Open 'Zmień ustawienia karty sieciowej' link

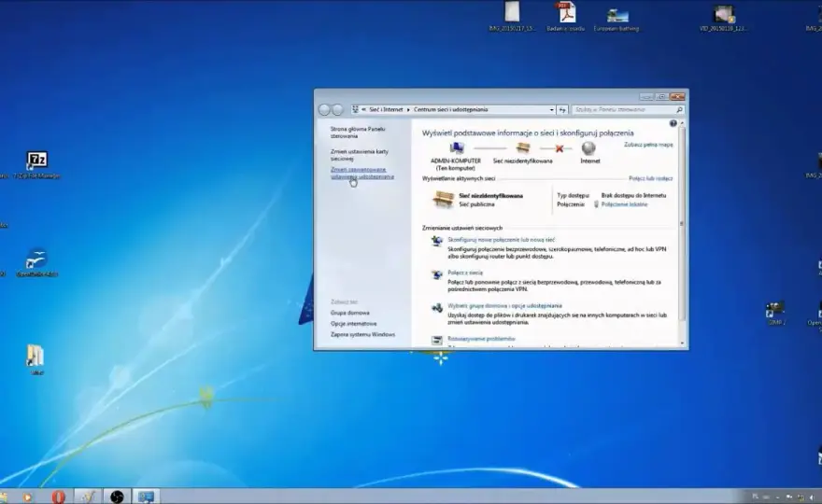(x=359, y=155)
